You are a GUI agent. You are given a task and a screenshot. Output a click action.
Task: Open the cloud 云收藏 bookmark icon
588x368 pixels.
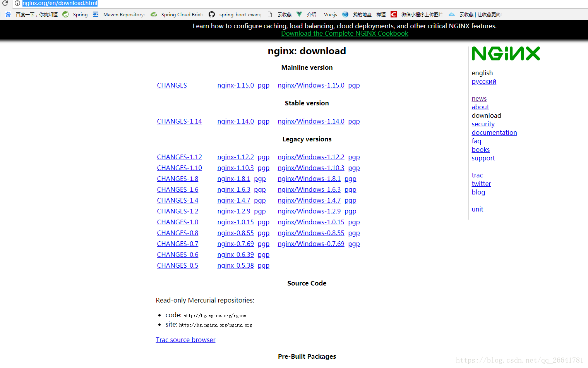point(452,14)
